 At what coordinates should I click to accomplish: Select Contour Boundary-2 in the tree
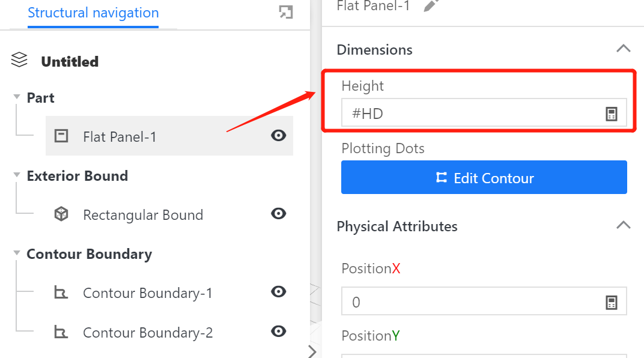point(148,332)
